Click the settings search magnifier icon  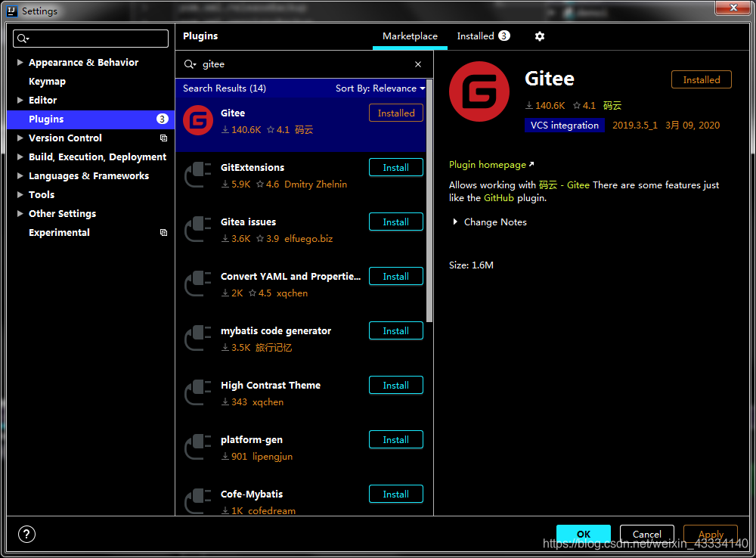pos(23,39)
